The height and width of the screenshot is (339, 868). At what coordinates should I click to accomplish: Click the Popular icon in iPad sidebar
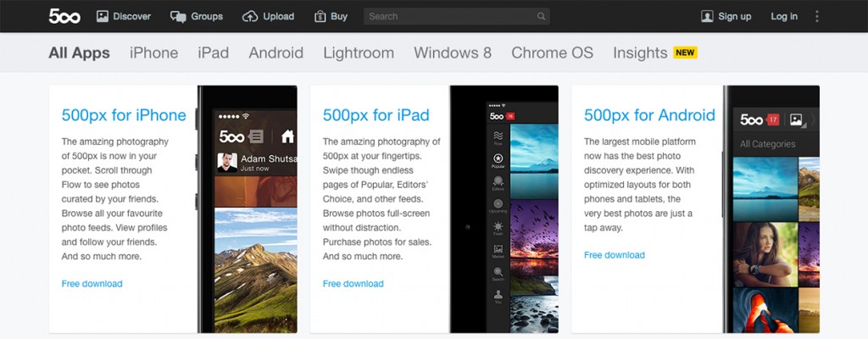498,160
